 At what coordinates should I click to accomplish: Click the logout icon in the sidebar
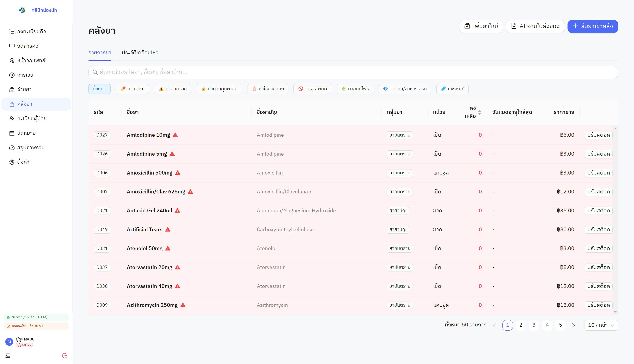(65, 355)
